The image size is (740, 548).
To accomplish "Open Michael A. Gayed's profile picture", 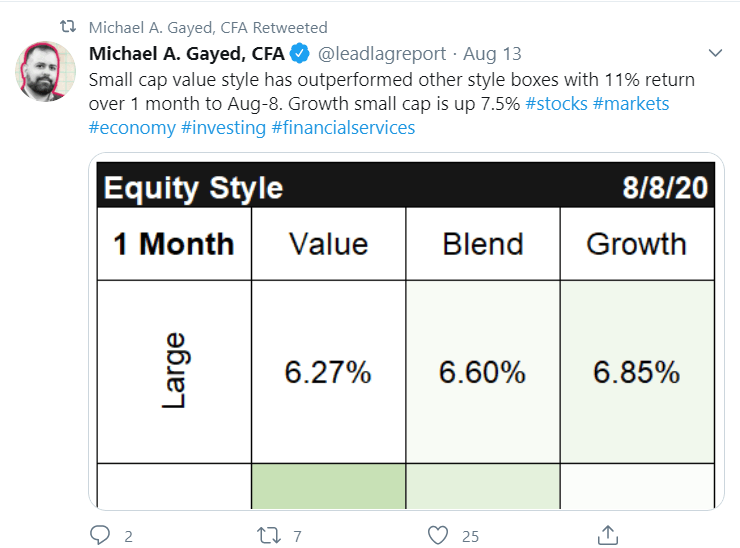I will (x=45, y=71).
